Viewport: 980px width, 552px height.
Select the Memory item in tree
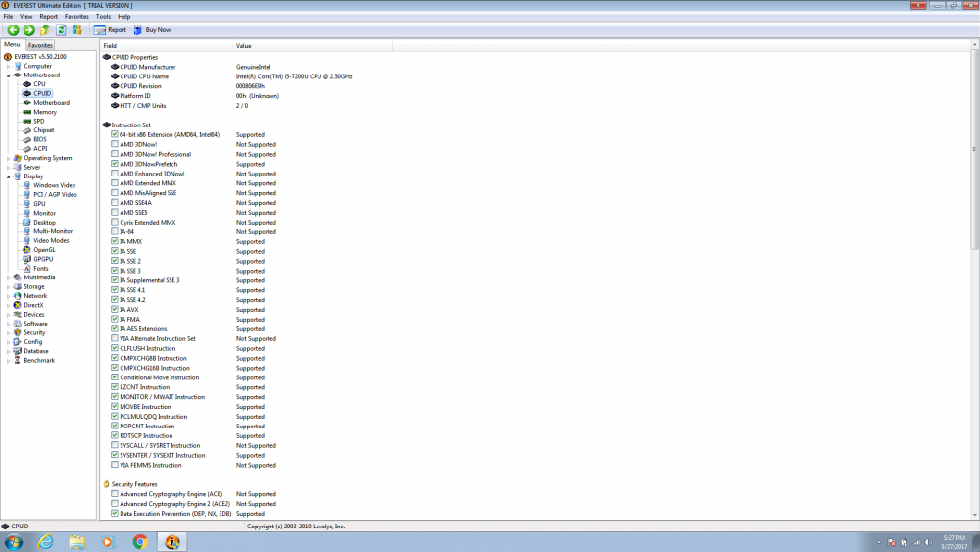tap(45, 112)
